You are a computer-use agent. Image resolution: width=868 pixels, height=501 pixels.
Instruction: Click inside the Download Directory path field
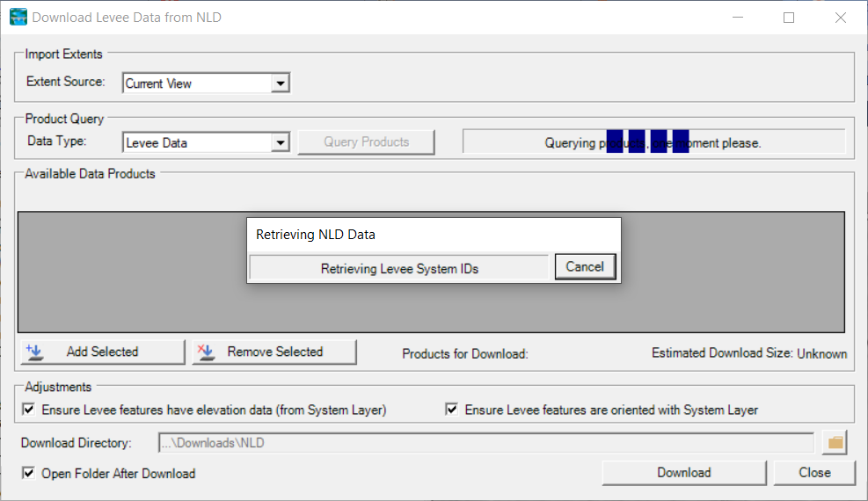pyautogui.click(x=485, y=443)
